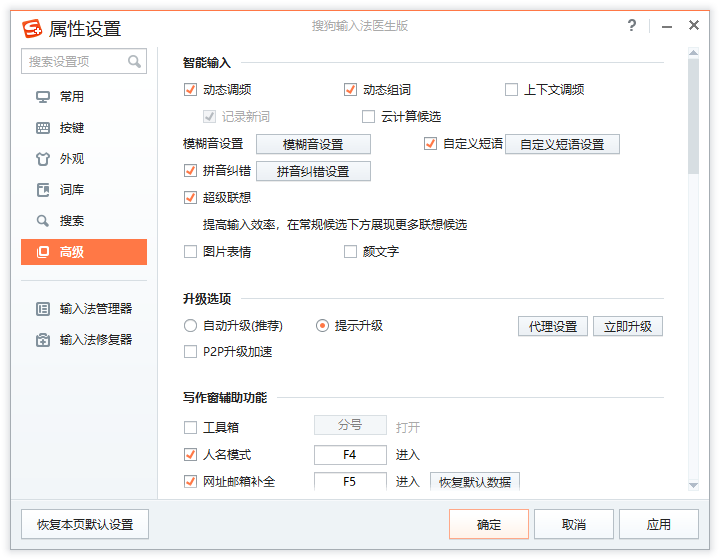Click the F5 hotkey field for 网址邮箱补全
Screen dimensions: 720x560
pyautogui.click(x=350, y=482)
